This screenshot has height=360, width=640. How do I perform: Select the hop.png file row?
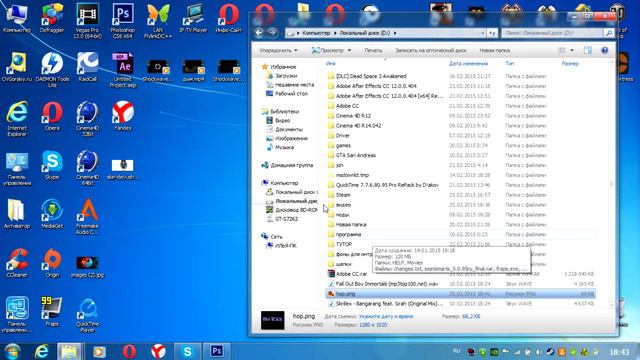click(460, 293)
